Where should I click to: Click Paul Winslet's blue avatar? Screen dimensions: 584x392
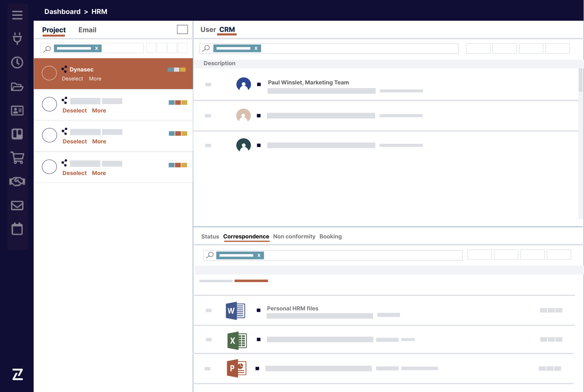(x=244, y=85)
